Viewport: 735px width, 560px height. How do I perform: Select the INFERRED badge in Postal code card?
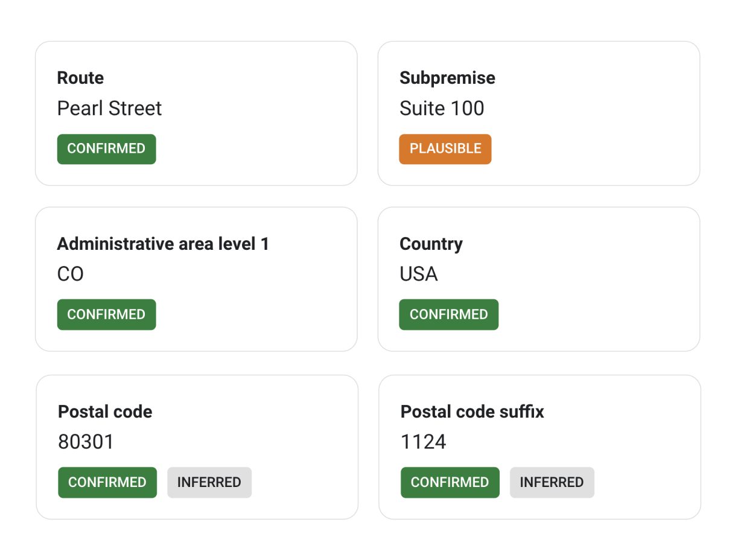209,482
